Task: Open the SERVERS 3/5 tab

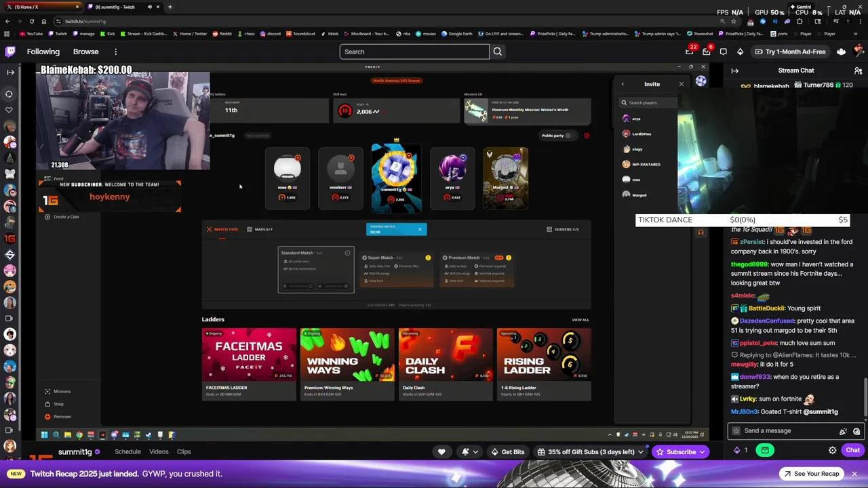Action: 563,229
